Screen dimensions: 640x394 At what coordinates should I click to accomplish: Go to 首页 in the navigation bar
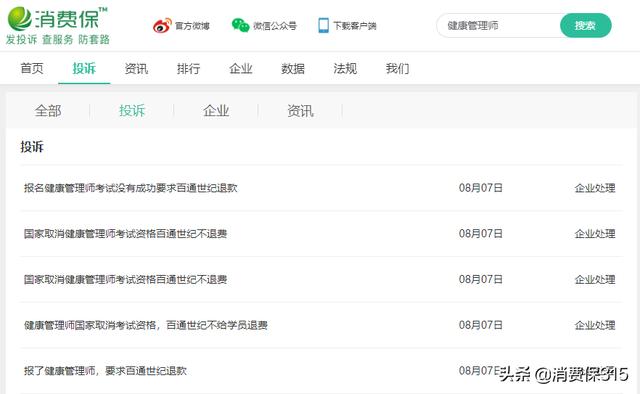point(32,68)
